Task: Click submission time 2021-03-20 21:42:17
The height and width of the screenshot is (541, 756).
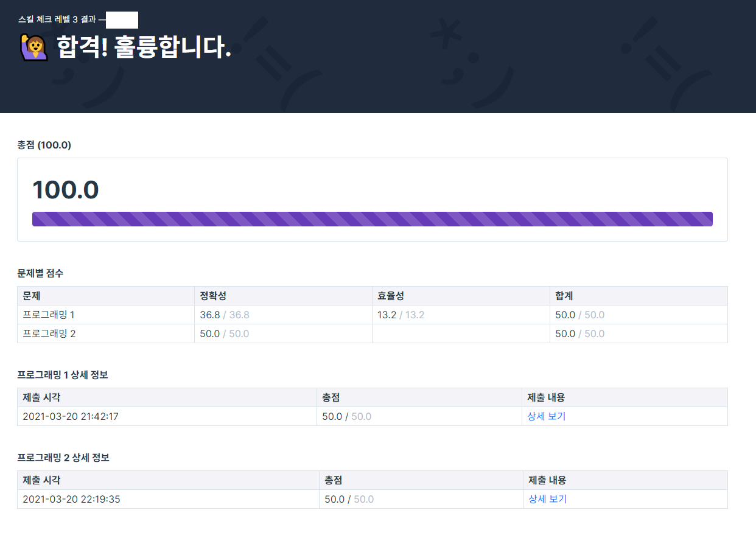Action: (70, 416)
